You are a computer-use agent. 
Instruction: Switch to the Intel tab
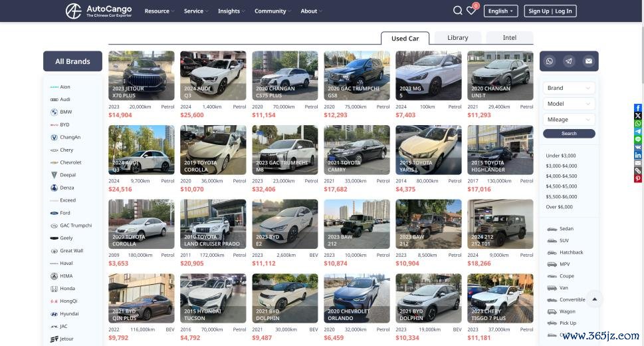[x=510, y=37]
